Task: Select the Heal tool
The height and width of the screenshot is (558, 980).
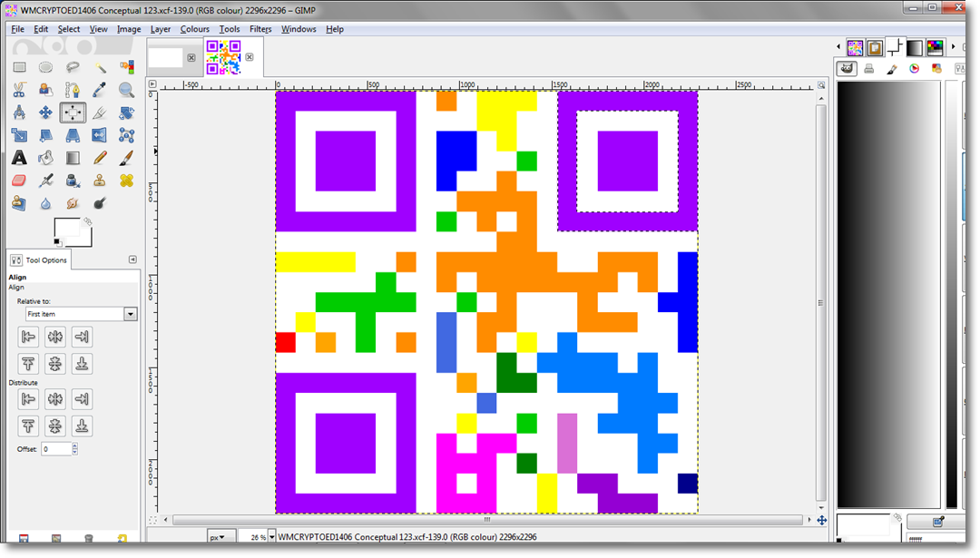Action: point(126,181)
